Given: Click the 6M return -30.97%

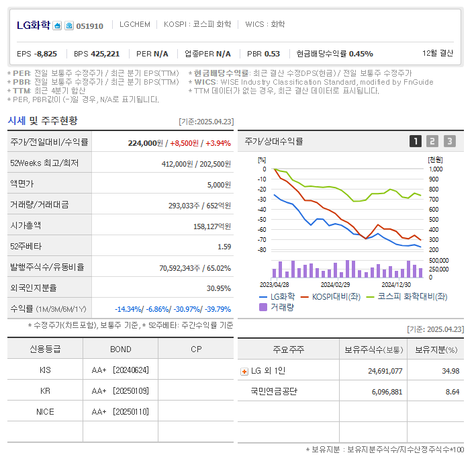Looking at the screenshot, I should point(187,309).
